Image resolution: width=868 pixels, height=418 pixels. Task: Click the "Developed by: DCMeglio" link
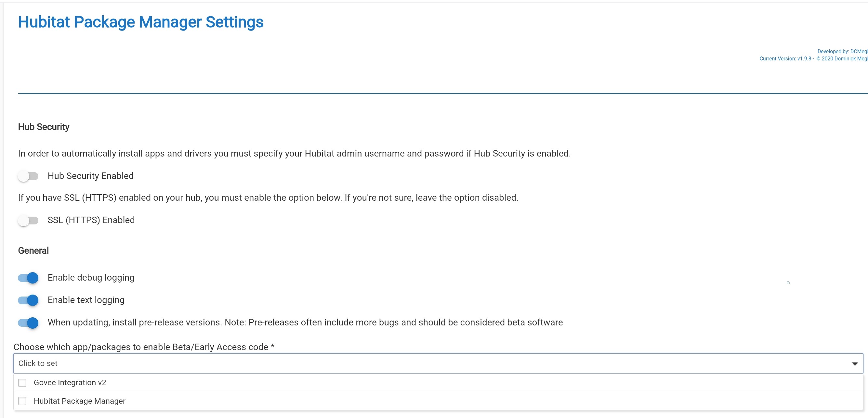tap(842, 52)
